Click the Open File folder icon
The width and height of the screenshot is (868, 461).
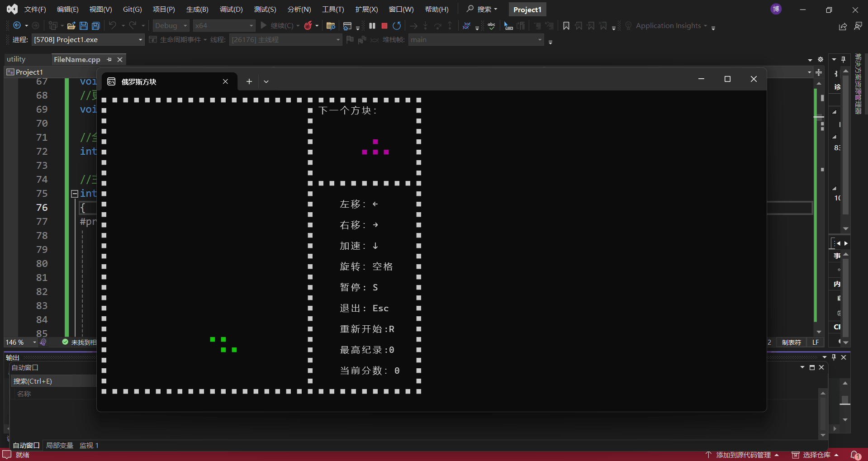[71, 26]
